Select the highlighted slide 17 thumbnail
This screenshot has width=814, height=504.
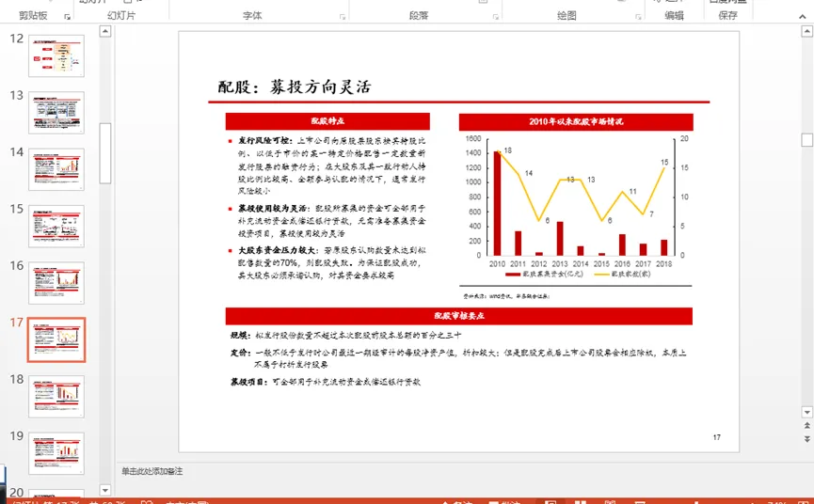[x=56, y=339]
